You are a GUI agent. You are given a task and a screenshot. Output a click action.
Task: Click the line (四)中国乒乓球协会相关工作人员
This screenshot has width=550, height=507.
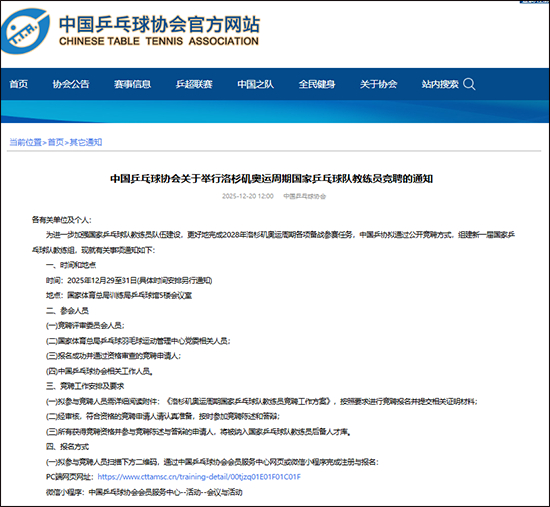click(x=99, y=371)
